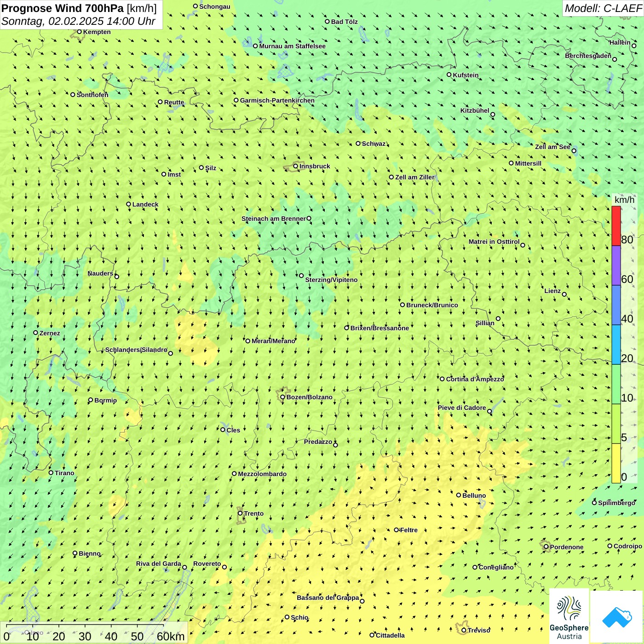The height and width of the screenshot is (644, 644).
Task: Click the Predazzo city label
Action: coord(318,442)
